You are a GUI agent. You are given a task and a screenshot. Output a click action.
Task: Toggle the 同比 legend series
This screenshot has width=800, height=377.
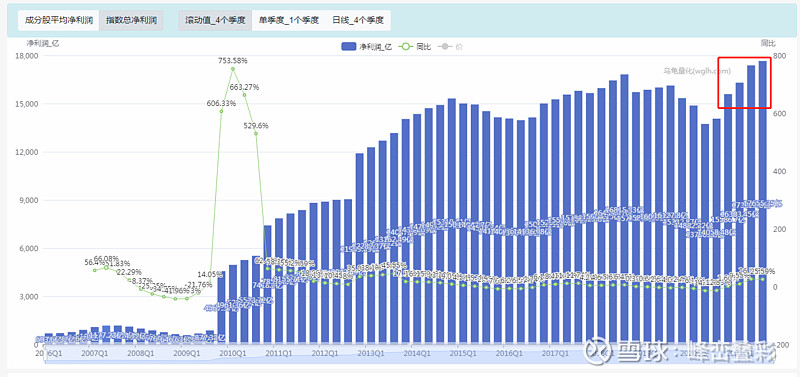tap(414, 46)
